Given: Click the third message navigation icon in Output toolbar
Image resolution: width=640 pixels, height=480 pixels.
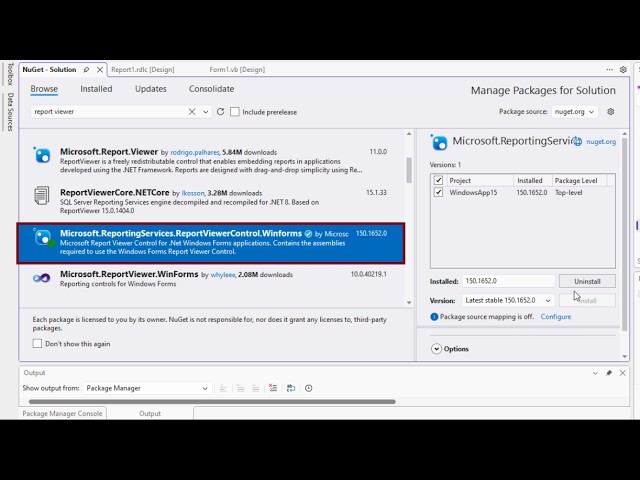Looking at the screenshot, I should coord(256,388).
